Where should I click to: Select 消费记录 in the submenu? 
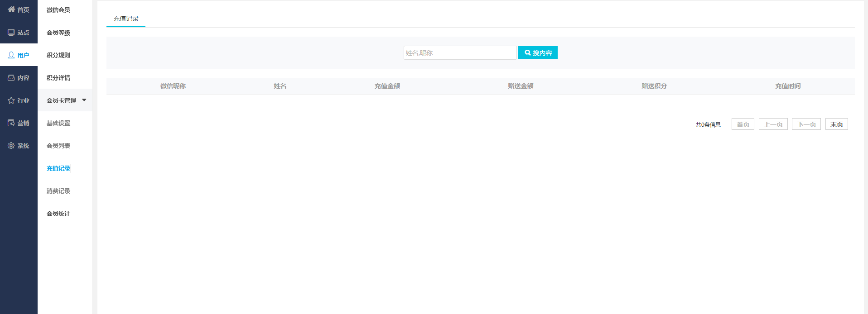[x=58, y=191]
